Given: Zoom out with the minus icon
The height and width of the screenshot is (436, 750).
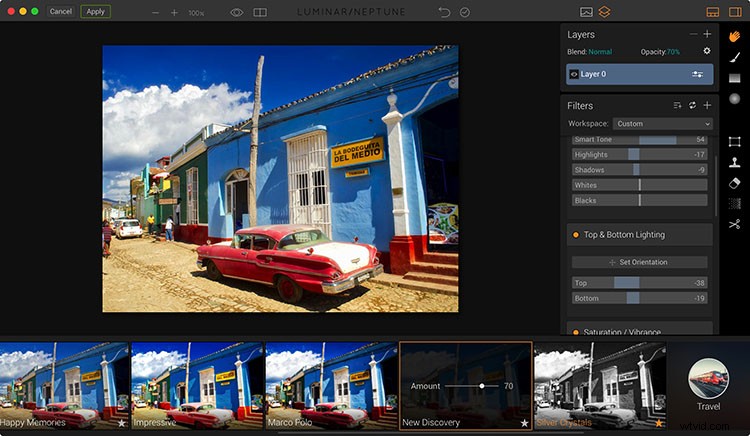Looking at the screenshot, I should (155, 13).
